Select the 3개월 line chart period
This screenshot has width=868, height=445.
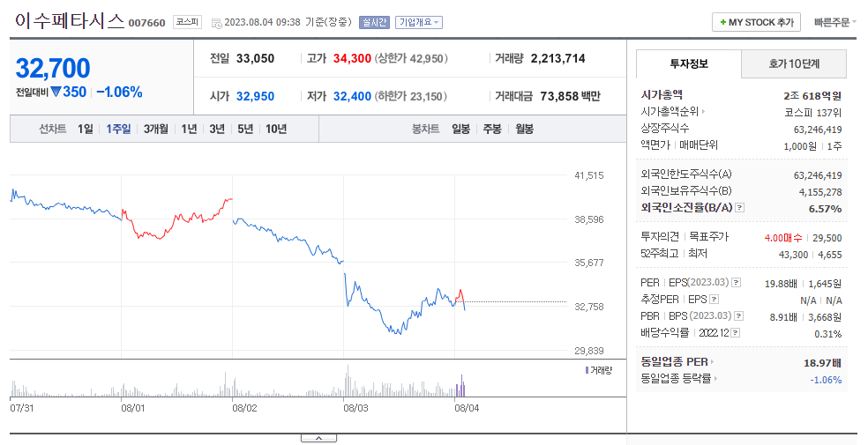pos(156,129)
